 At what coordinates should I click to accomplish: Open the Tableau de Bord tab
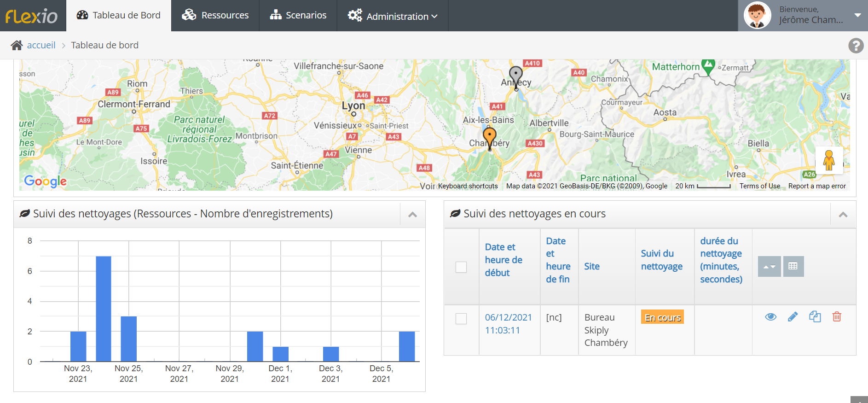click(119, 15)
